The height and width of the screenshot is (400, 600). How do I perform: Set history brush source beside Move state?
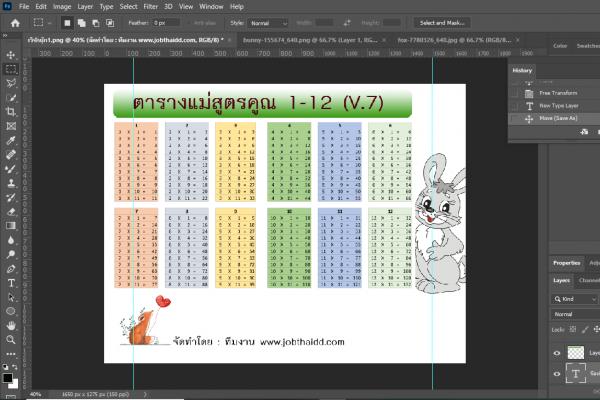pyautogui.click(x=515, y=118)
